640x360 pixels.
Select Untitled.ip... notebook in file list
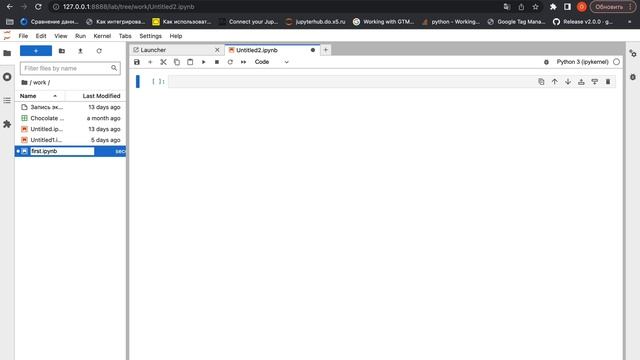point(70,129)
